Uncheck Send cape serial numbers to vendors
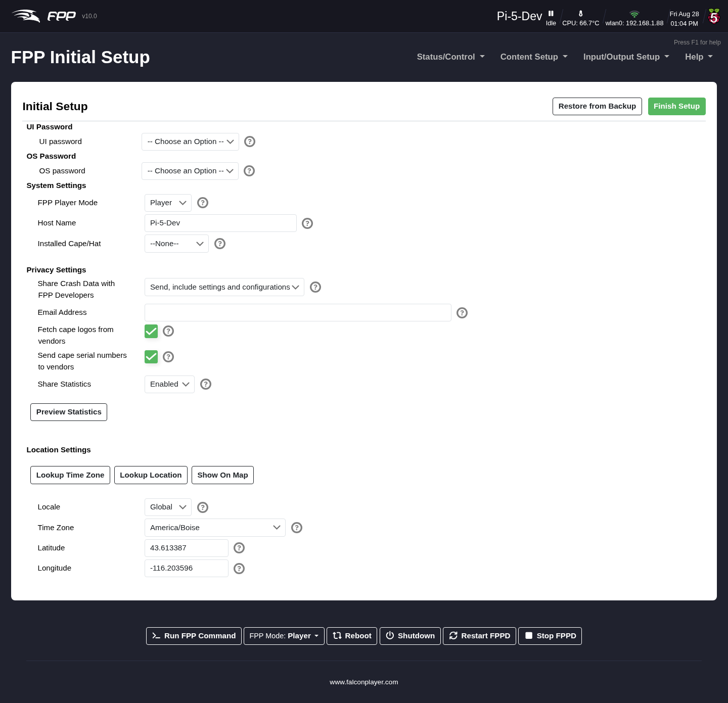The width and height of the screenshot is (728, 703). [151, 357]
